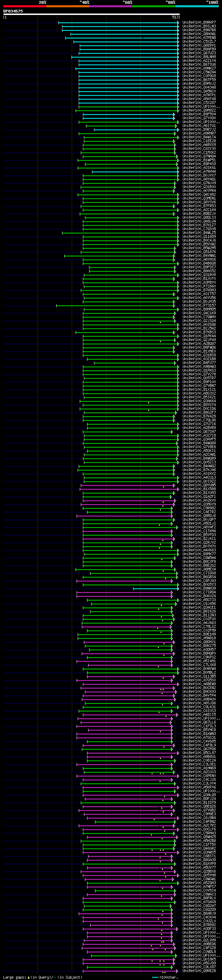222x980 pixels.
Task: Select the label UniRef100_B8G2F7
Action: coord(199,412)
